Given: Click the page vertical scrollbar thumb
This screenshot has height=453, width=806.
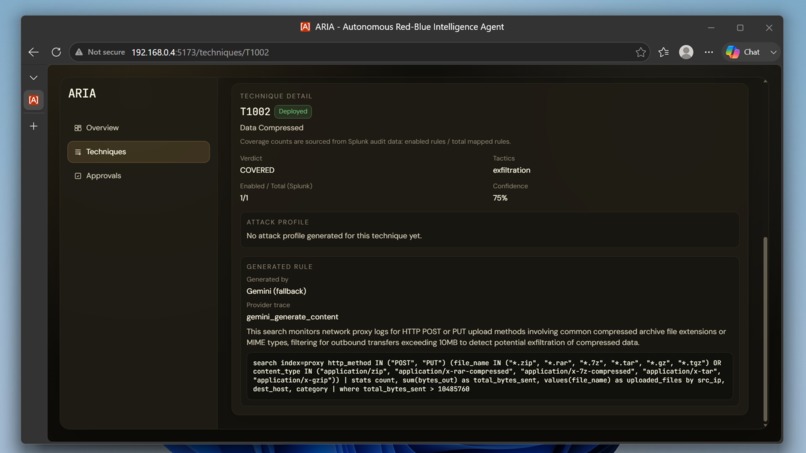Looking at the screenshot, I should pyautogui.click(x=765, y=329).
